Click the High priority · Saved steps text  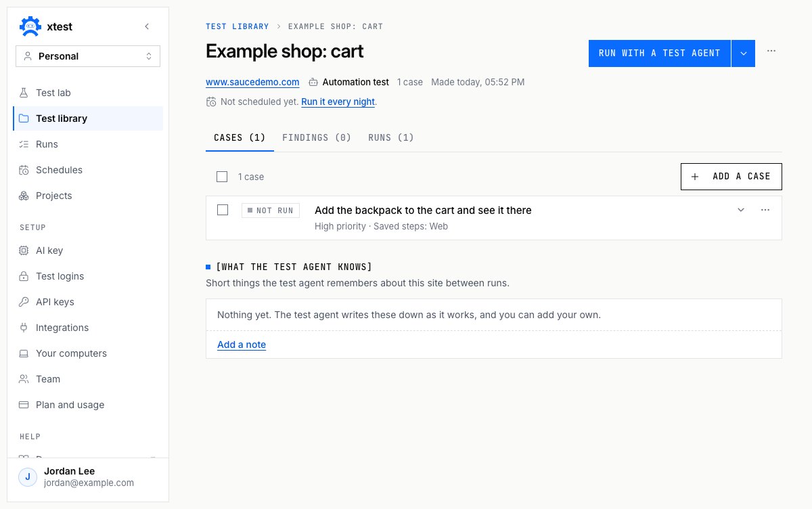(x=381, y=226)
